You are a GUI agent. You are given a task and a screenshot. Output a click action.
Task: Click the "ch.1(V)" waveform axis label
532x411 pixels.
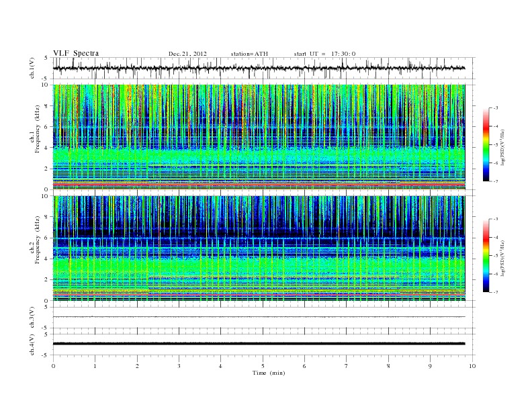coord(32,68)
